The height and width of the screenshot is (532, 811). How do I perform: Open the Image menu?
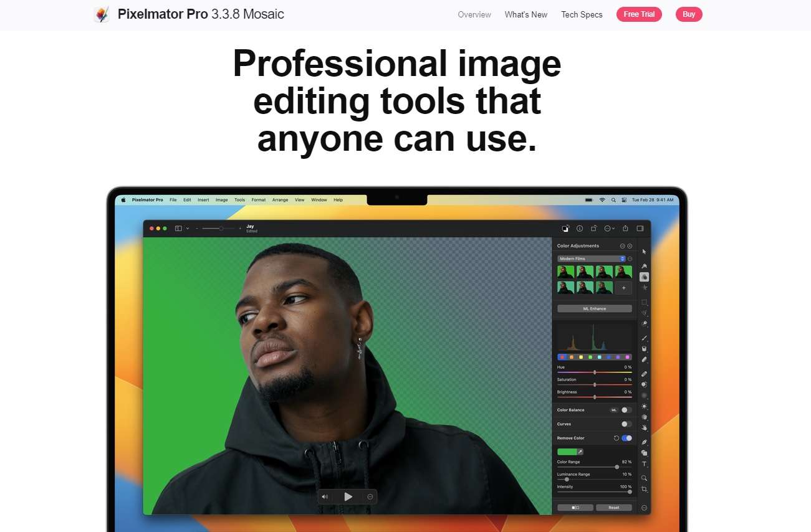coord(221,200)
